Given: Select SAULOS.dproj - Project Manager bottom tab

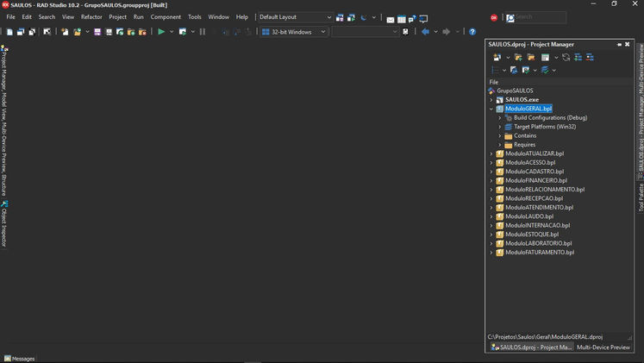Looking at the screenshot, I should (x=531, y=347).
